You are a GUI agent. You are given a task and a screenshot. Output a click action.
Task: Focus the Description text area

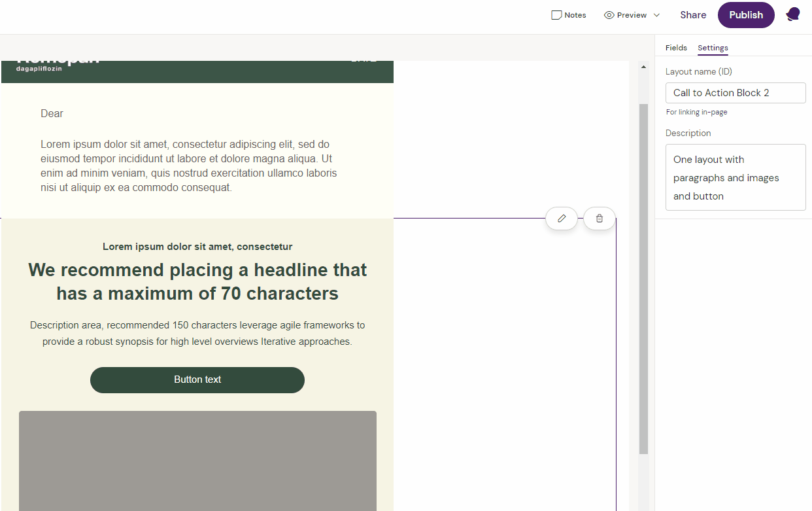(x=736, y=177)
